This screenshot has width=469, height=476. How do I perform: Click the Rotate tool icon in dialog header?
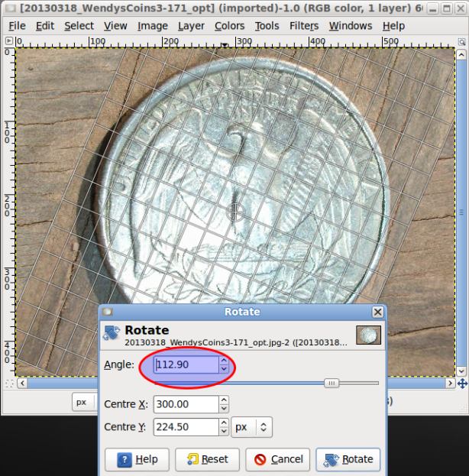(x=112, y=333)
